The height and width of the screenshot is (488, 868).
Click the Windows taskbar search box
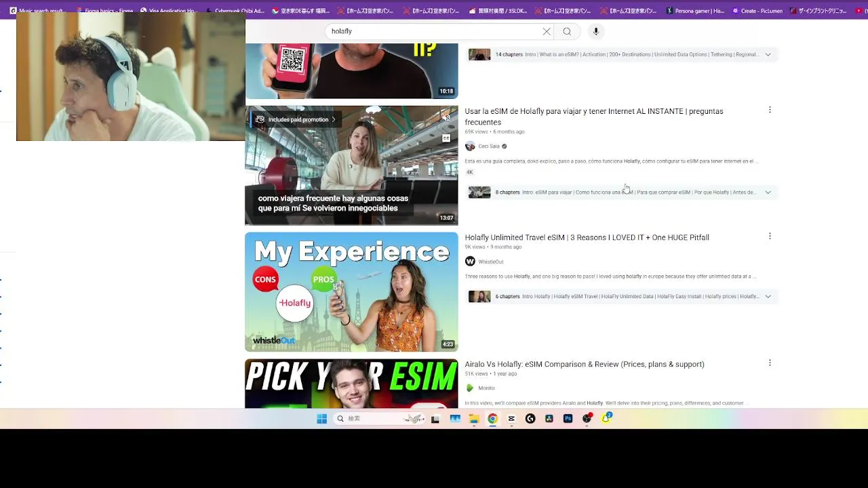coord(380,419)
